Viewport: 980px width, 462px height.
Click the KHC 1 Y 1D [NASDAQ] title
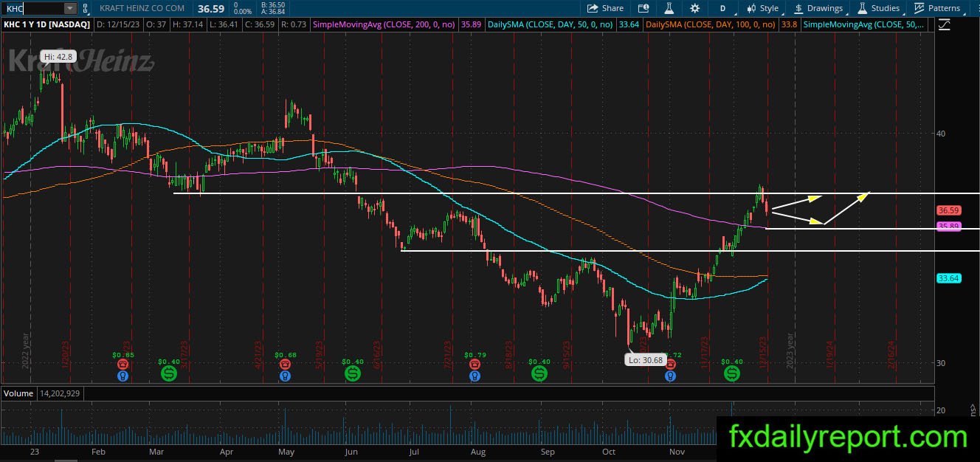47,24
